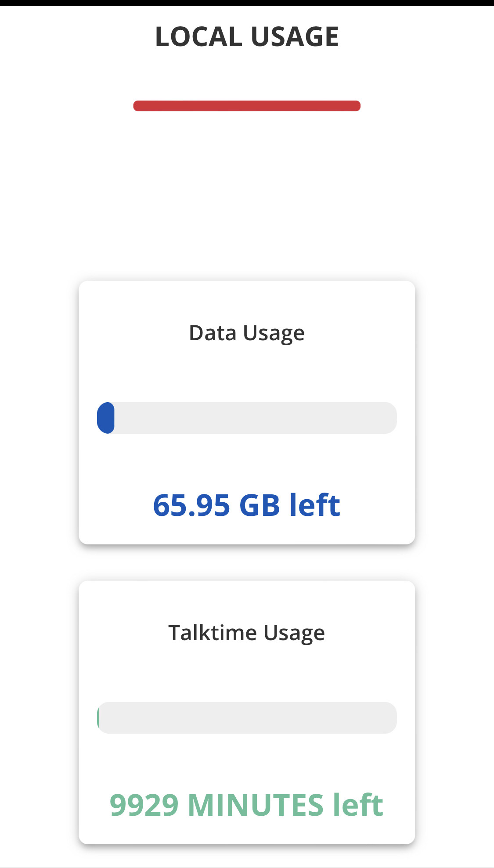Image resolution: width=494 pixels, height=868 pixels.
Task: Select the 9929 number in green
Action: click(x=144, y=805)
